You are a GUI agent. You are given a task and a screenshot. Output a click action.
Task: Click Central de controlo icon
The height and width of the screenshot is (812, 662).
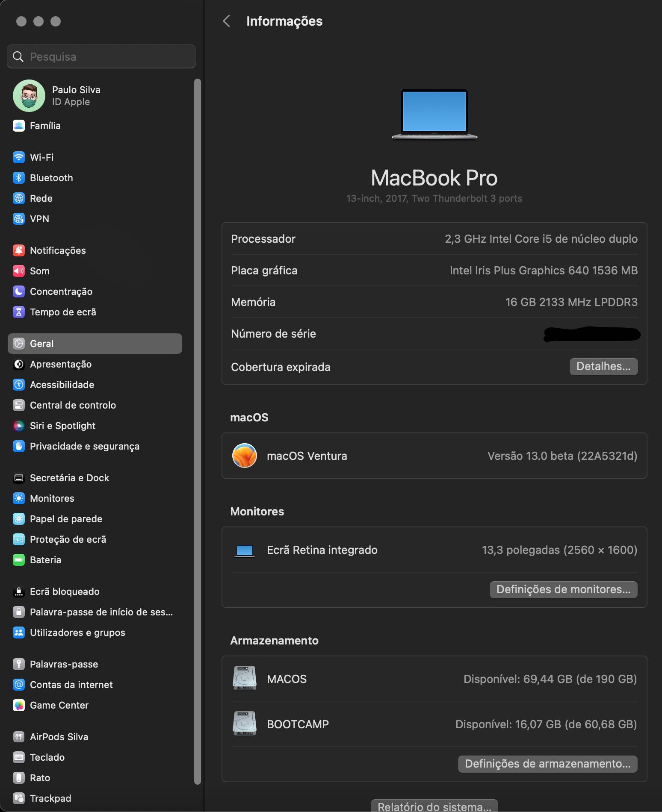(x=19, y=405)
